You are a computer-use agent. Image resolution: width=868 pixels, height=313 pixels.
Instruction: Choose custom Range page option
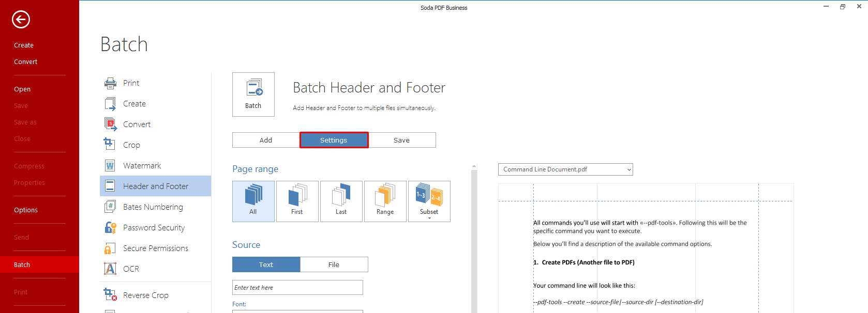385,201
